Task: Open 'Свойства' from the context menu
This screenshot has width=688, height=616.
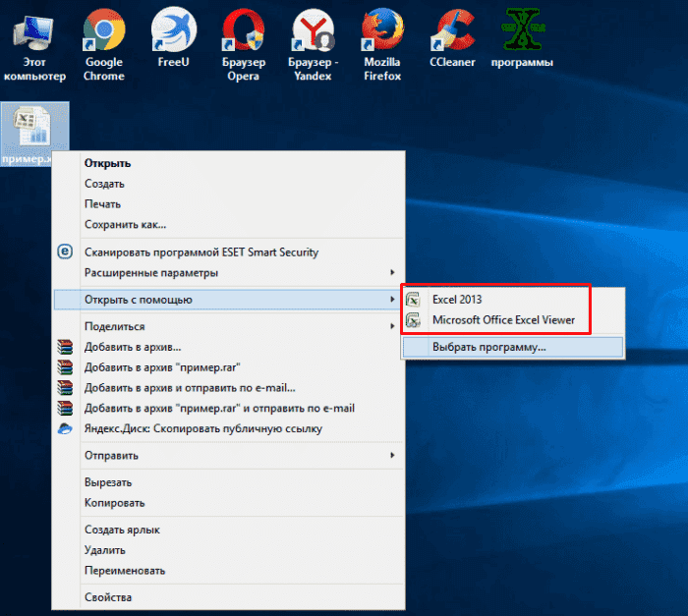Action: (108, 596)
